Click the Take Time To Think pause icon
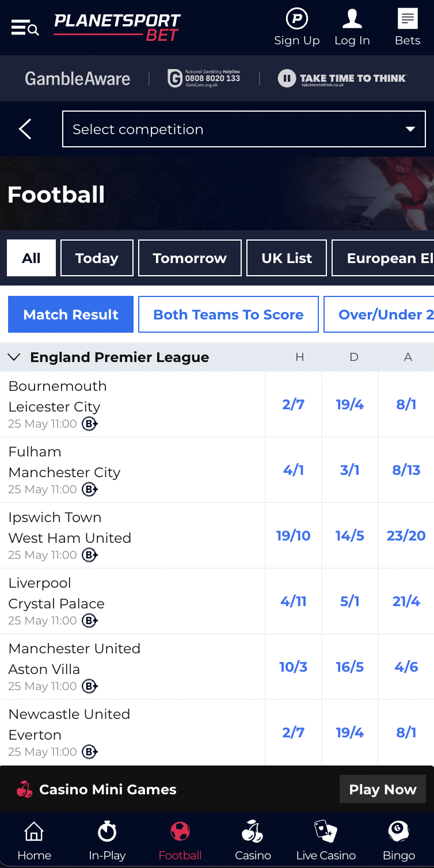Viewport: 434px width, 868px height. click(x=286, y=78)
